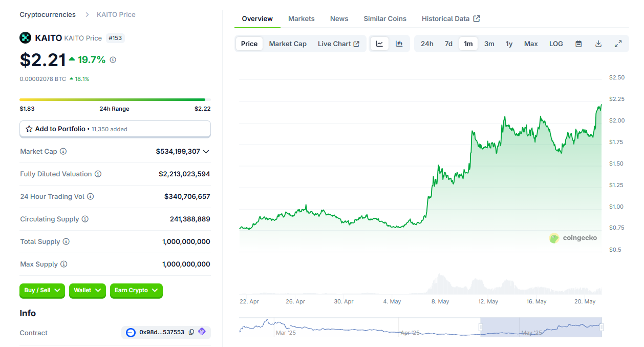Screen dimensions: 644x347
Task: Open the Circulating Supply info icon
Action: click(85, 219)
